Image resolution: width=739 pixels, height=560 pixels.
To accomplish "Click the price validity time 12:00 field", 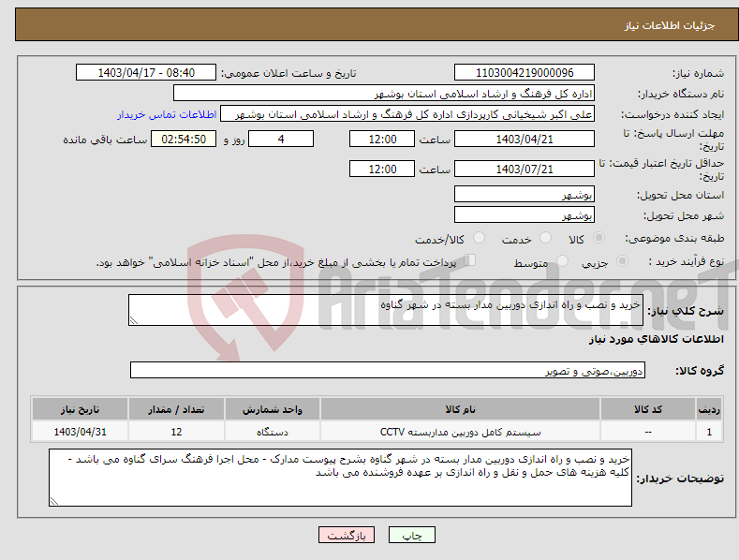I will point(382,169).
